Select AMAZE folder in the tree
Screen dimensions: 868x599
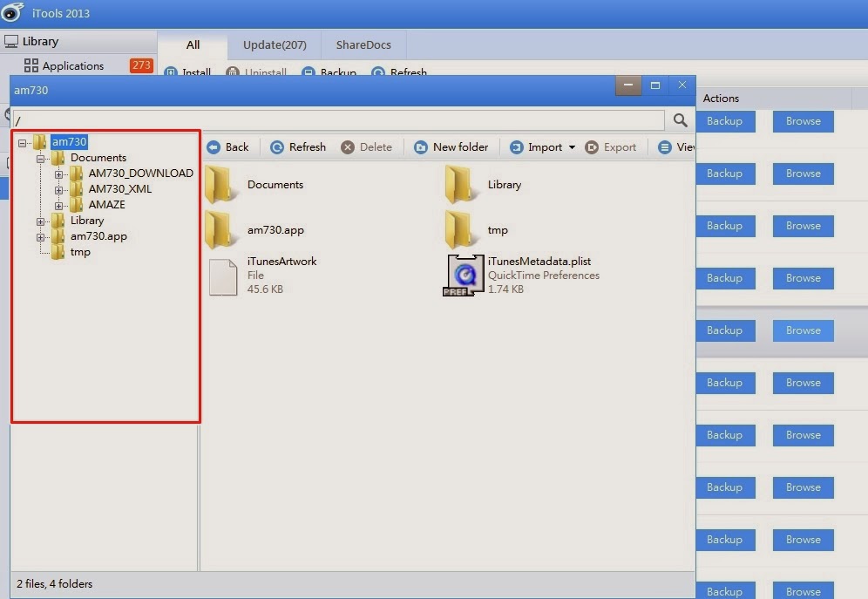[107, 204]
